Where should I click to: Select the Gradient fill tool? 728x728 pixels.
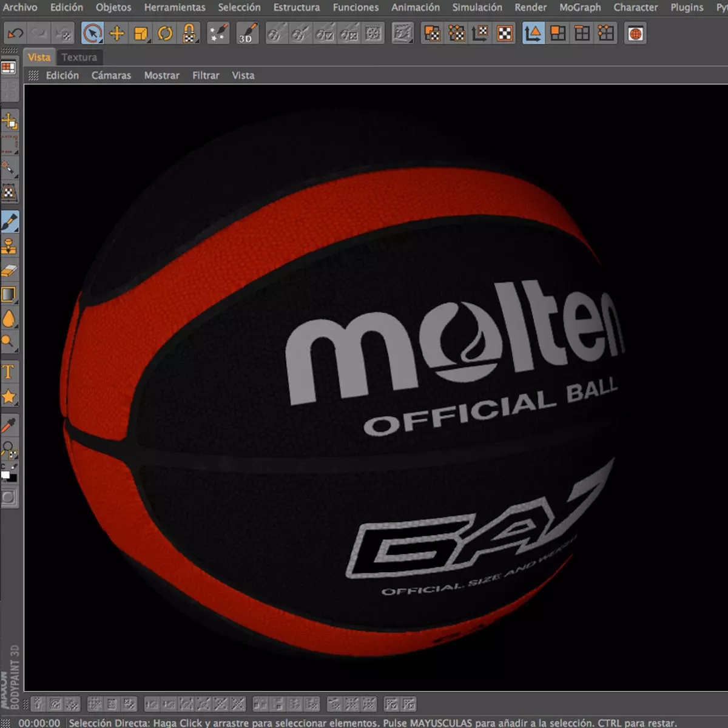(x=9, y=295)
